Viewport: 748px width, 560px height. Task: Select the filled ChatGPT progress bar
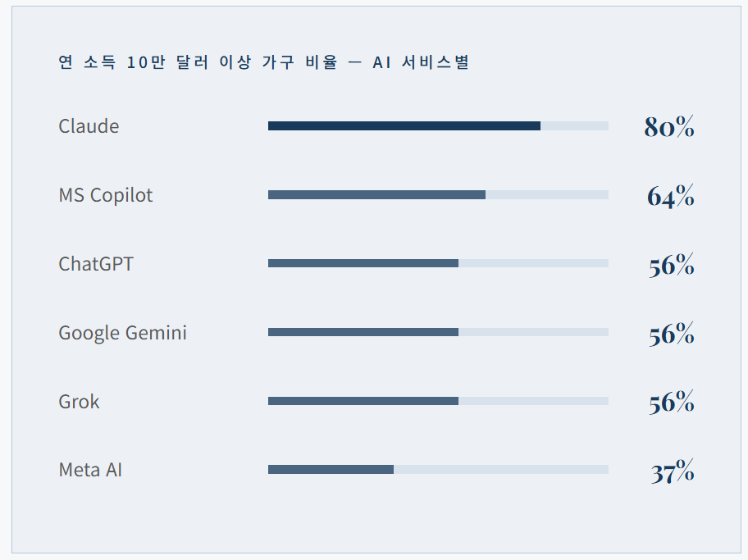[x=363, y=264]
